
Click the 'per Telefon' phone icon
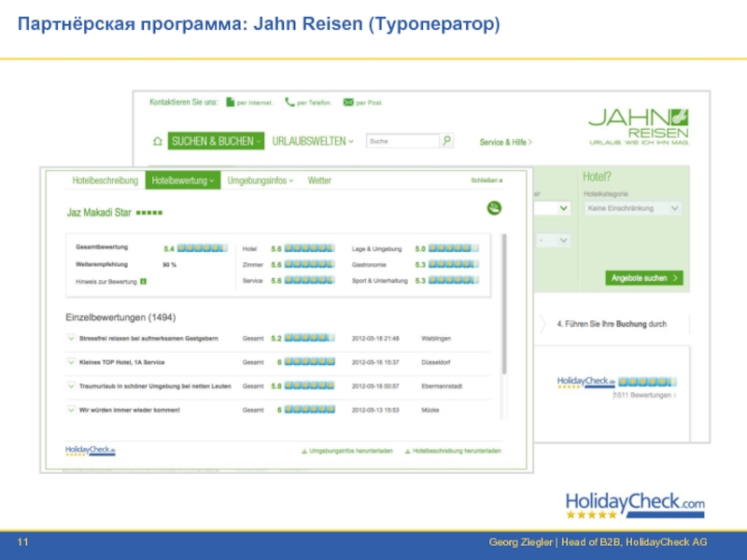tap(289, 102)
